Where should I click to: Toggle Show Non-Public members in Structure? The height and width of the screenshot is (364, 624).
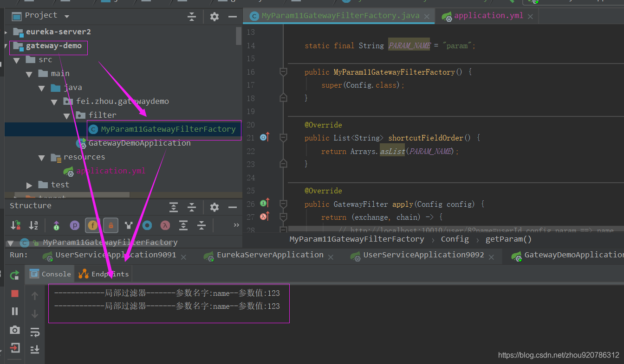(110, 225)
